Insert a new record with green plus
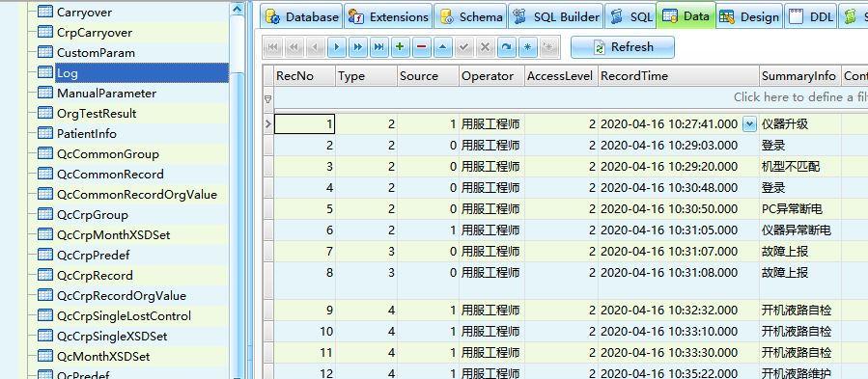Screen dimensions: 868x379 (x=401, y=47)
